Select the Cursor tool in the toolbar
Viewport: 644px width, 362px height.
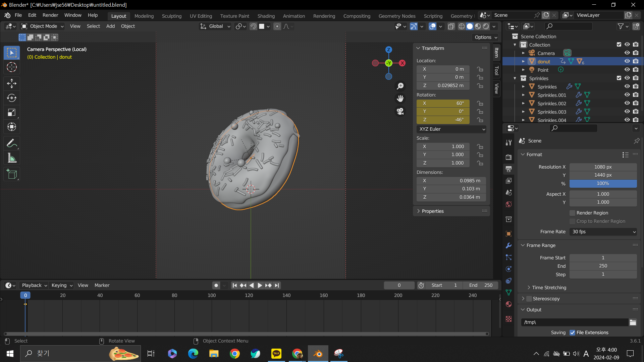click(x=12, y=67)
